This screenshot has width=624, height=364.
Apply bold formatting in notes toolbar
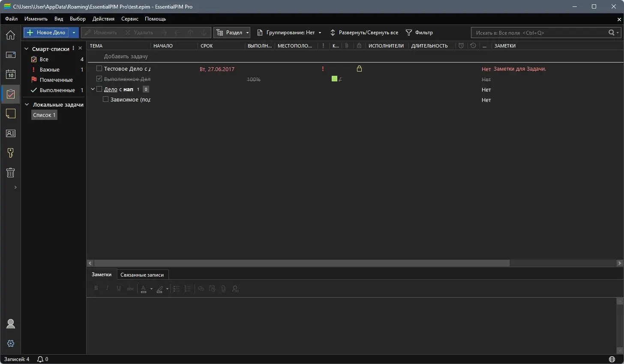[96, 289]
